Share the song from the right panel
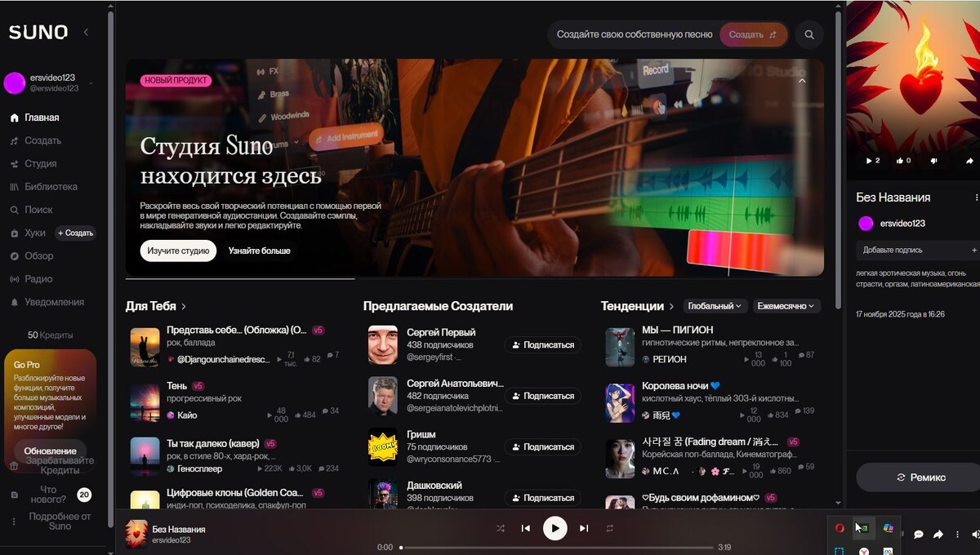 point(970,161)
